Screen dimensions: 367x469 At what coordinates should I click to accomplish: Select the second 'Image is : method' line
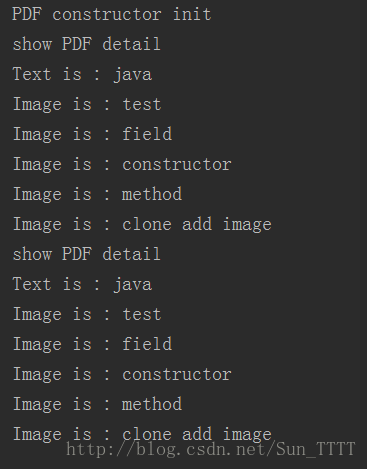[97, 404]
